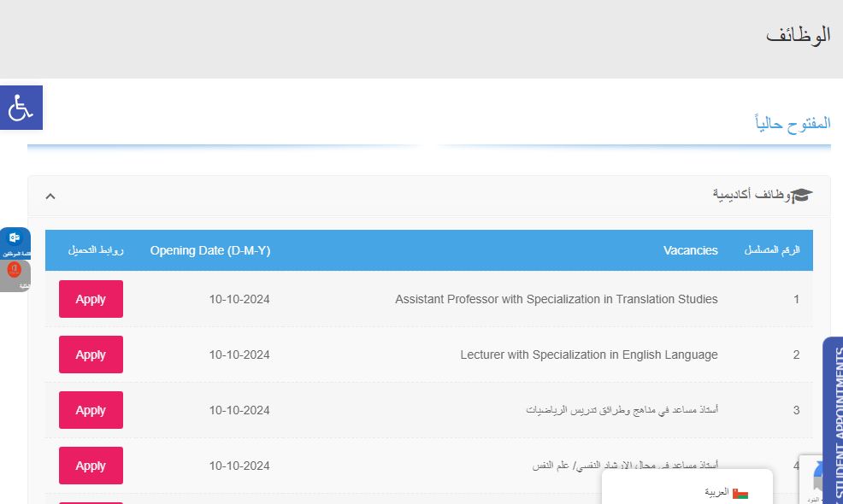Click the Outlook staff email shortcut
843x504 pixels.
15,242
